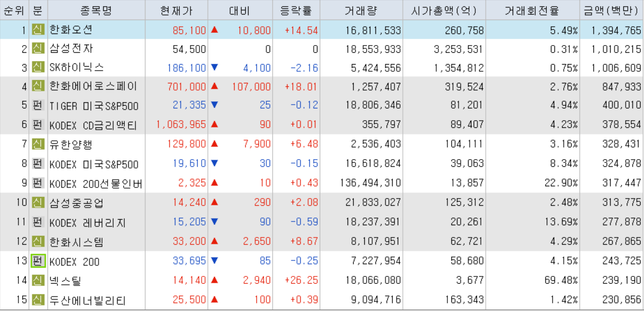Sort by the 순위 column header
The height and width of the screenshot is (311, 644).
coord(14,10)
